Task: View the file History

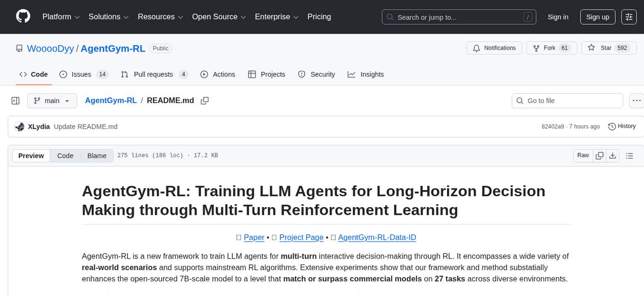Action: [622, 126]
